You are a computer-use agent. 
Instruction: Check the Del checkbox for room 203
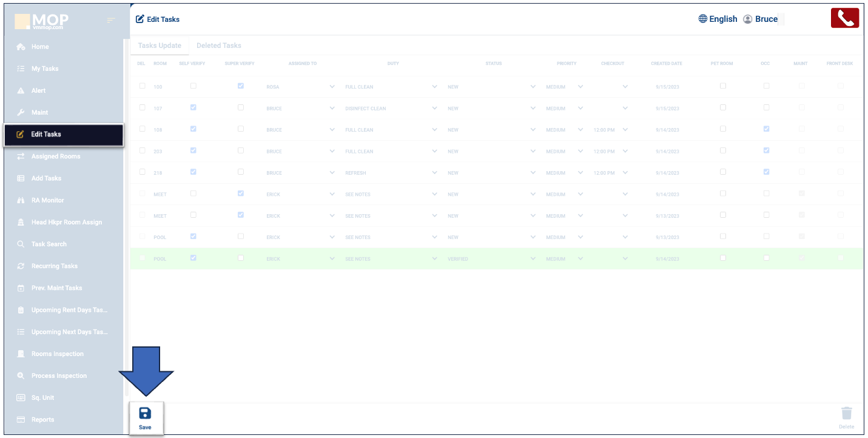[x=143, y=150]
